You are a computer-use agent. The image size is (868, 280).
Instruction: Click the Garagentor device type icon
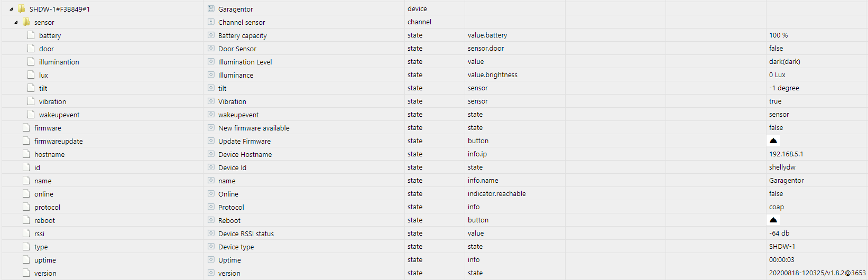211,8
